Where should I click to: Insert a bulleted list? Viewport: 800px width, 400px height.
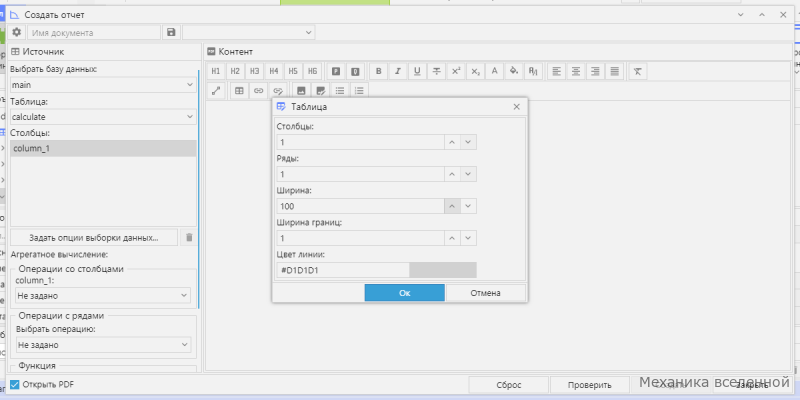point(340,91)
